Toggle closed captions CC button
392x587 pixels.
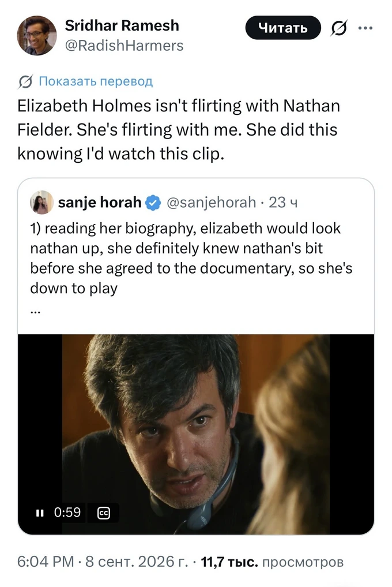click(104, 513)
